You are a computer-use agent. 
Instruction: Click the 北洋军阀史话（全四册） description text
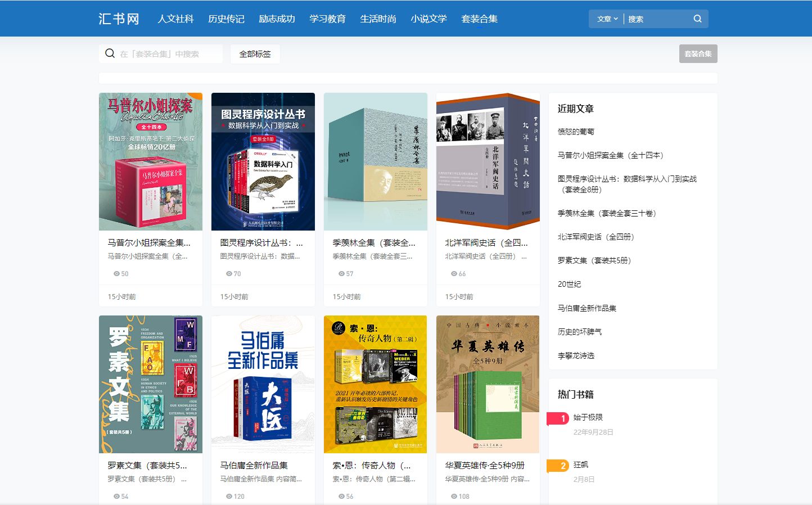point(486,256)
